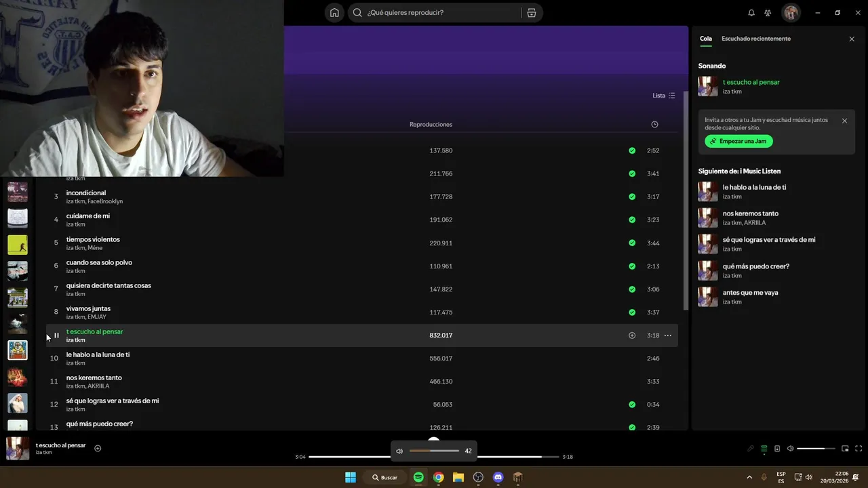The image size is (868, 488).
Task: Toggle saved check for cuando sea solo polvo
Action: pyautogui.click(x=632, y=266)
